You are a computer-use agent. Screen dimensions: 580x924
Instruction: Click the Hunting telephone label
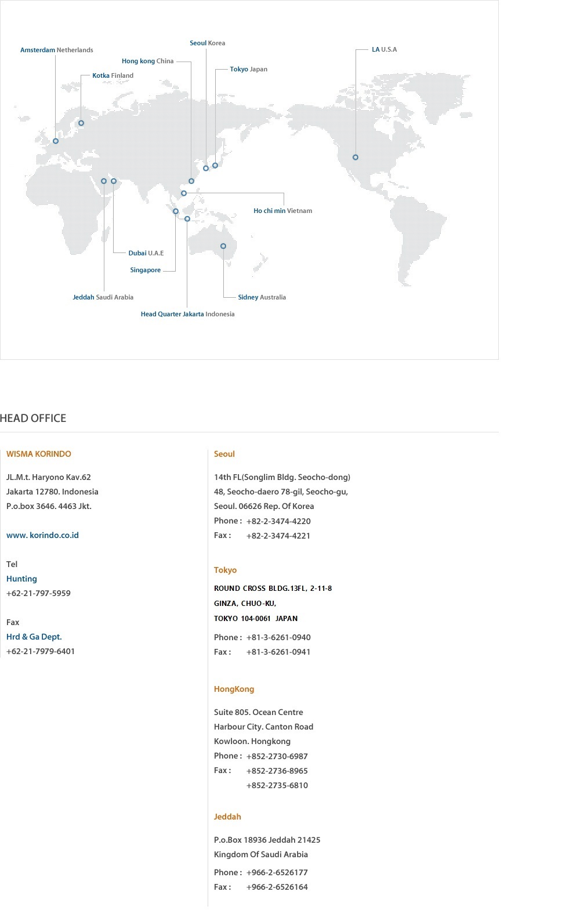(x=21, y=579)
